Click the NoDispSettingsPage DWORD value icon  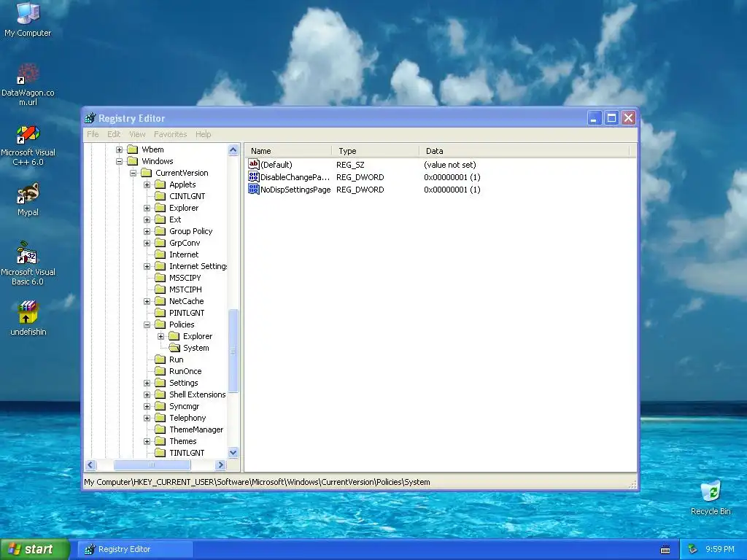253,189
